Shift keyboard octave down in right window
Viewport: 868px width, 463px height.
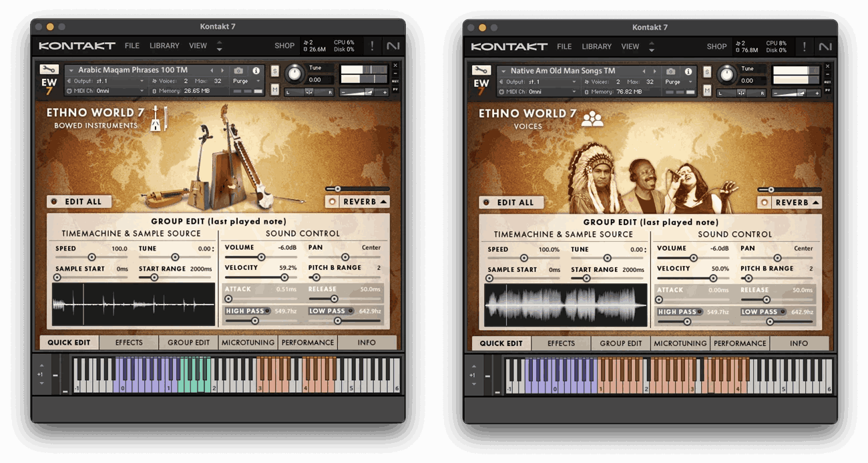[473, 384]
